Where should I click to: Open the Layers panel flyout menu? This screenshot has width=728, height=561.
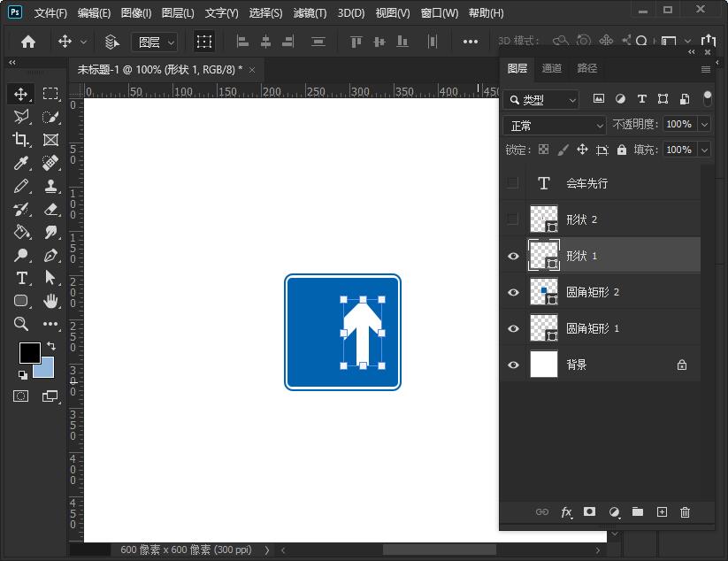tap(706, 69)
